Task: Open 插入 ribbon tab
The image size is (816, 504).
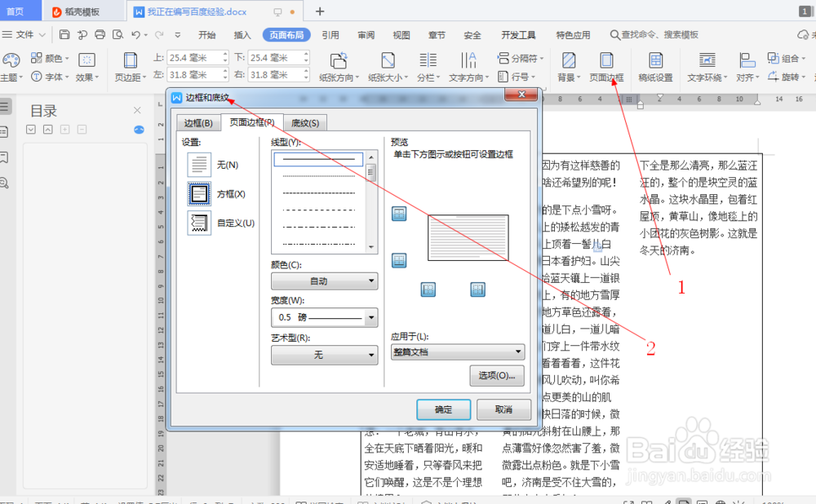Action: tap(242, 35)
